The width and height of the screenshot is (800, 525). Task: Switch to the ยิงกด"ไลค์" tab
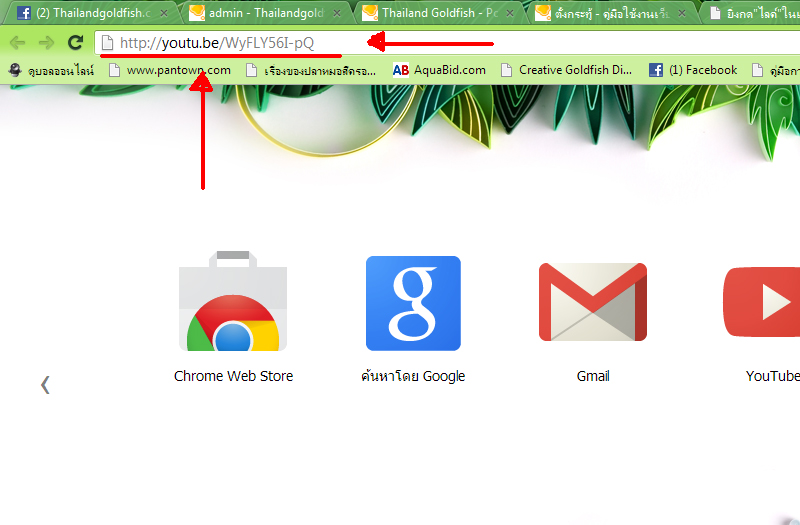tap(753, 13)
